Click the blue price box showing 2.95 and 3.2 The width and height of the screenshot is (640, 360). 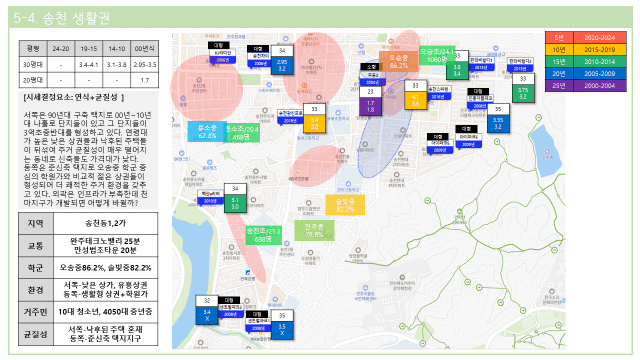tap(282, 65)
